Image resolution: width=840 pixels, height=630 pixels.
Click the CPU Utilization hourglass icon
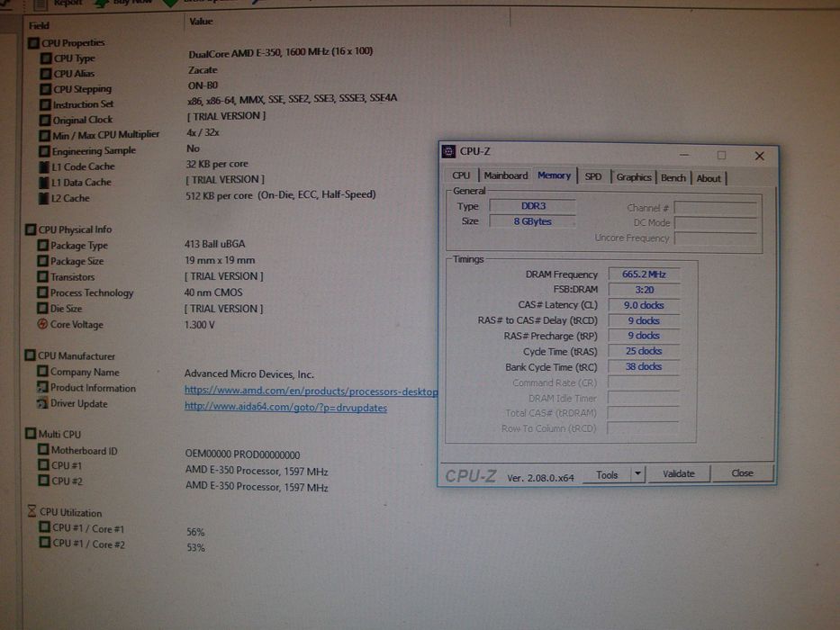click(x=32, y=511)
